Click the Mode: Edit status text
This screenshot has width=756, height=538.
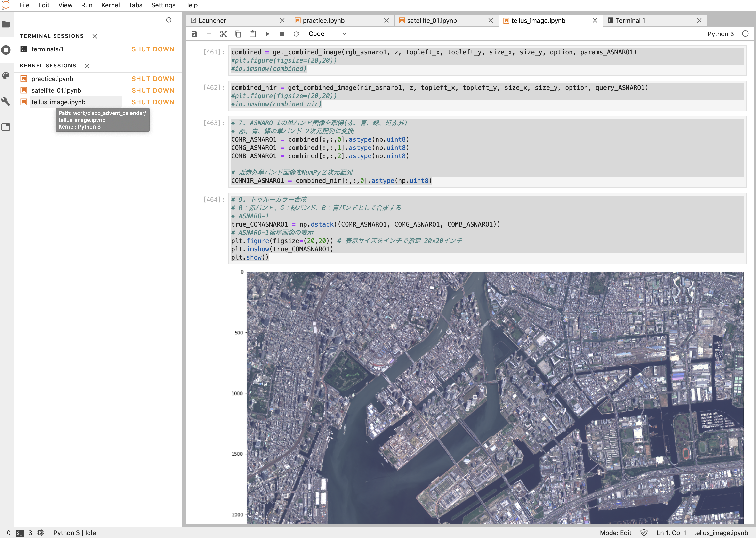616,533
